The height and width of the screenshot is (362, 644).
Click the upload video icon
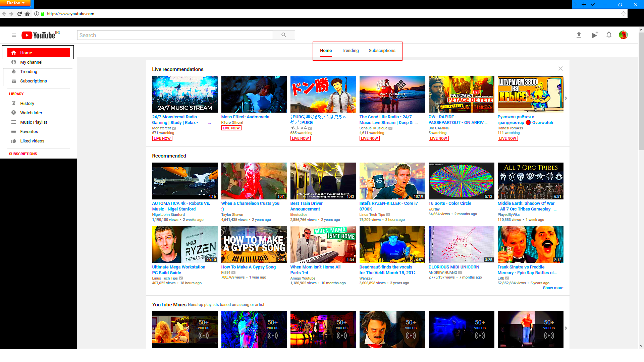point(579,35)
